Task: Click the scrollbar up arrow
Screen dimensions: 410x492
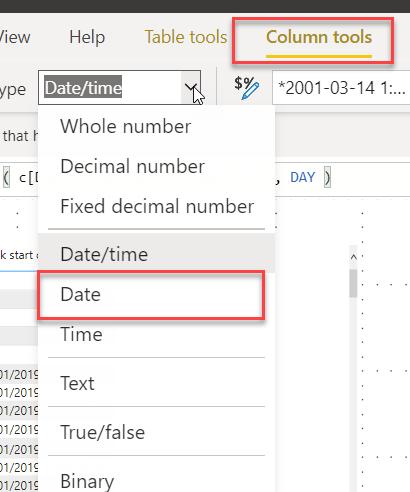Action: click(354, 257)
